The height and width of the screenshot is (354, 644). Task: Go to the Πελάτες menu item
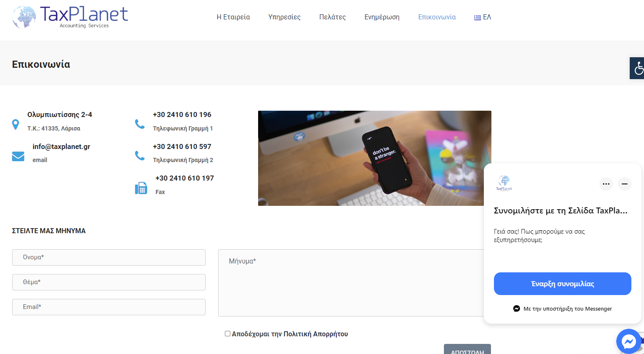click(x=333, y=17)
